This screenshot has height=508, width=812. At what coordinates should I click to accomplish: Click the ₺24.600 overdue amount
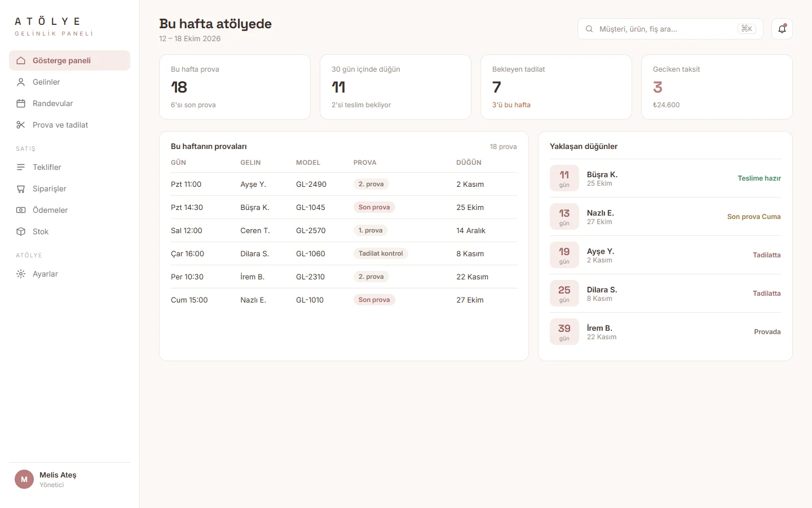(x=667, y=105)
